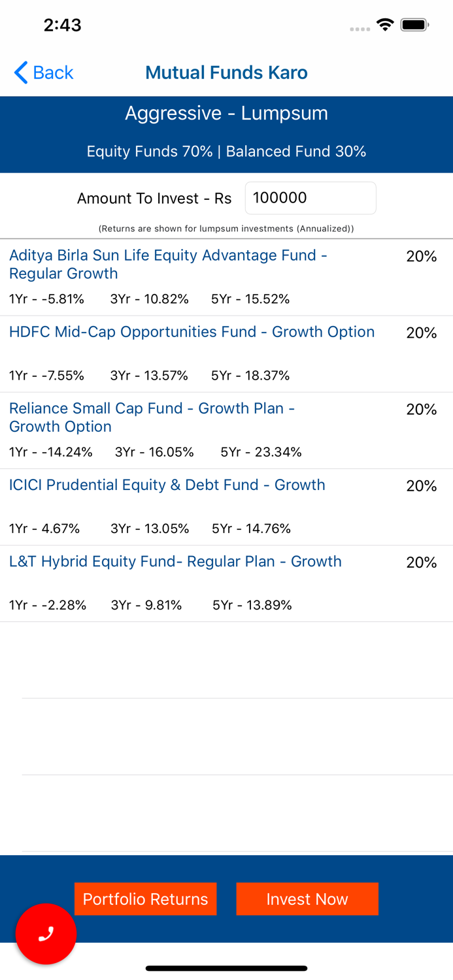Tap the Wi-Fi icon in status bar

385,24
